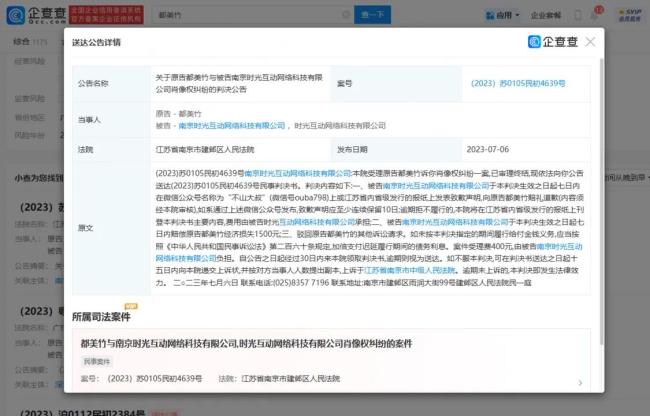This screenshot has width=650, height=416.
Task: Click the VIP badge above 所属司法案件
Action: (x=131, y=306)
